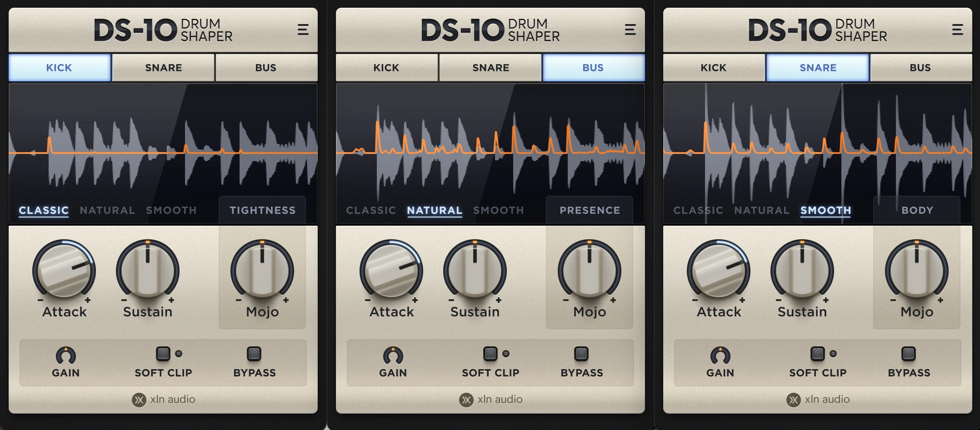Select the BUS tab in the right plugin

point(921,68)
